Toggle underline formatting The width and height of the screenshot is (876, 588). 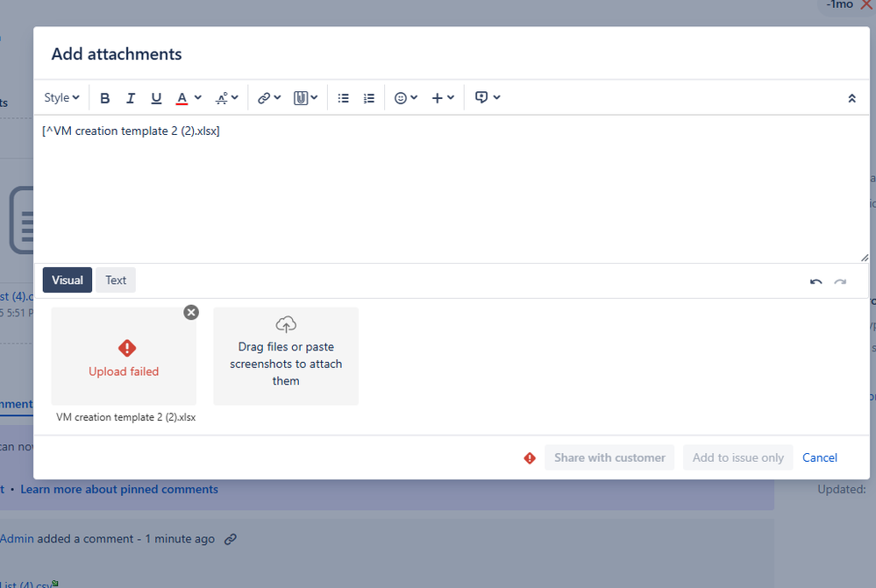pos(156,98)
